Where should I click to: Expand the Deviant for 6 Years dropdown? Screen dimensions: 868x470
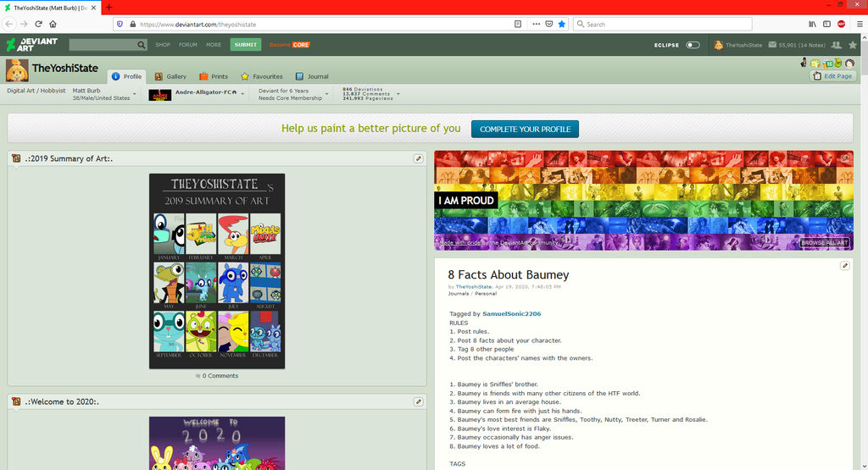(326, 94)
